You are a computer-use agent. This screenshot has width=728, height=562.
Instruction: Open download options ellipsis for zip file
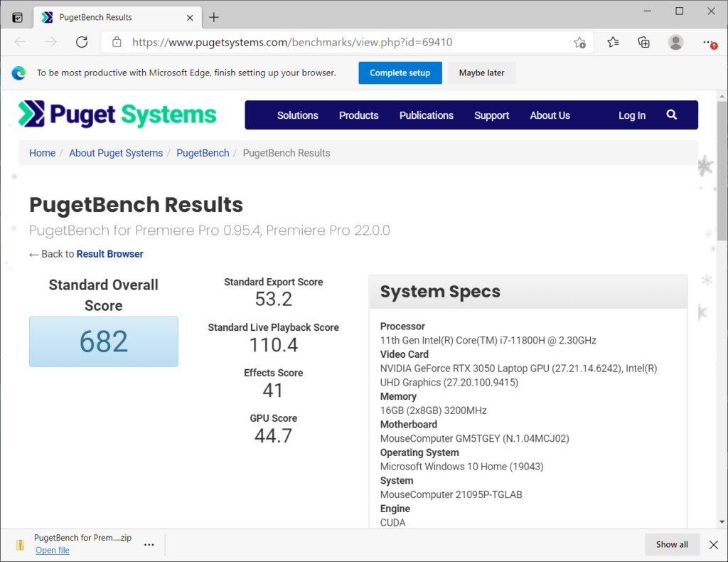(149, 544)
